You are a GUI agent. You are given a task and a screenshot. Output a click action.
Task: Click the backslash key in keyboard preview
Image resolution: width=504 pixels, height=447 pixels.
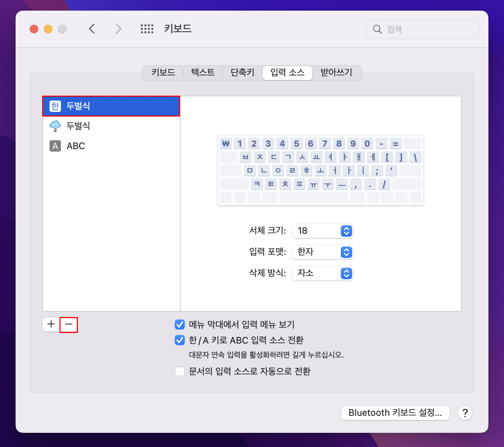pyautogui.click(x=416, y=157)
